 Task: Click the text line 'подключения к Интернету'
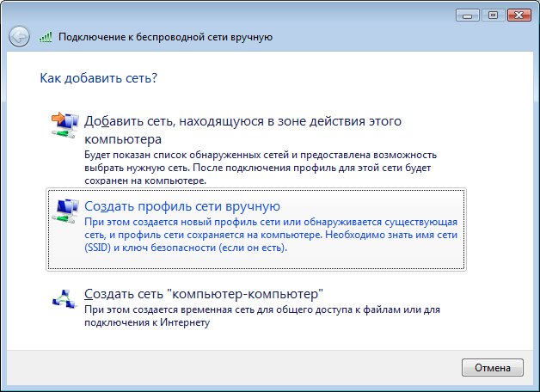click(x=146, y=323)
